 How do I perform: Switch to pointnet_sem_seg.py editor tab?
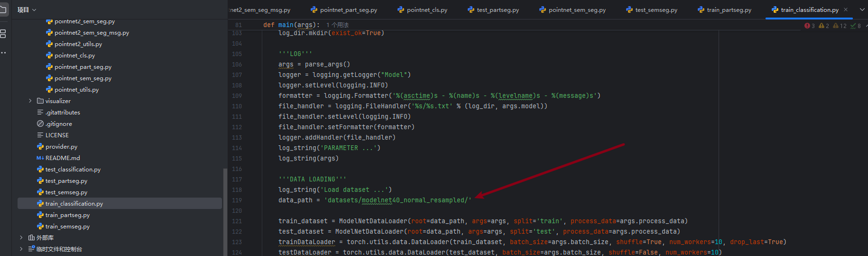[x=573, y=10]
